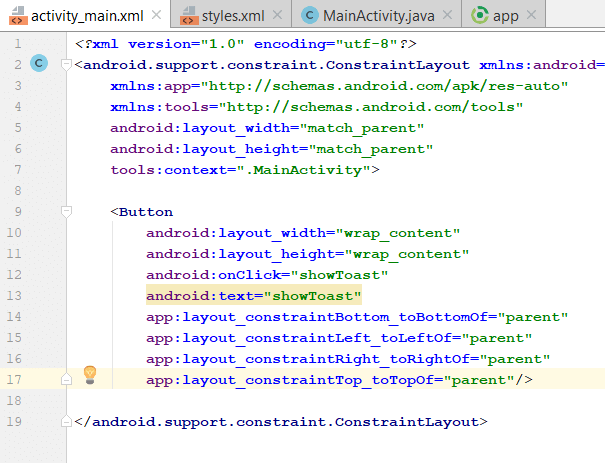Click the <Button tag text
The width and height of the screenshot is (605, 463).
(142, 212)
